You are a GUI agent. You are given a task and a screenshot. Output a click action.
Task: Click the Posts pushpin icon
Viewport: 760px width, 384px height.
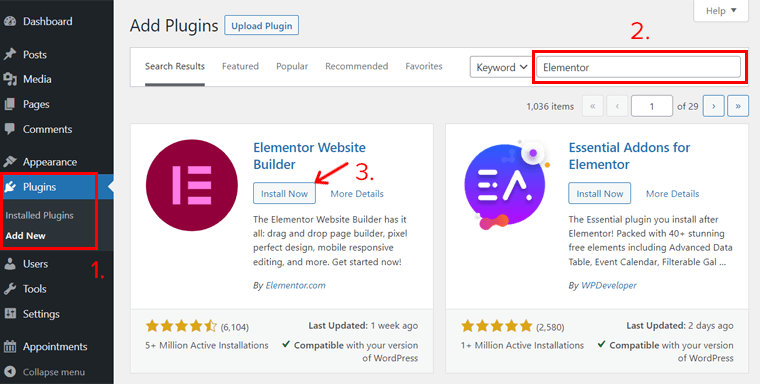click(10, 54)
